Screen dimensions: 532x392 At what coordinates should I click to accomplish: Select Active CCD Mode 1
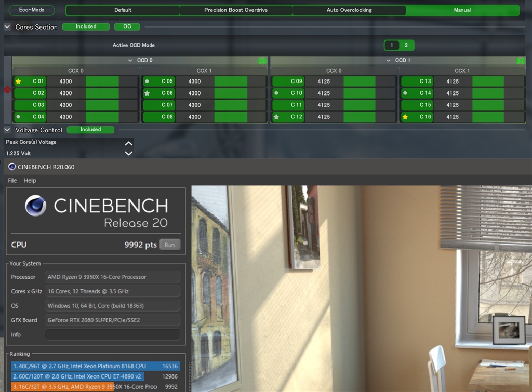point(392,45)
